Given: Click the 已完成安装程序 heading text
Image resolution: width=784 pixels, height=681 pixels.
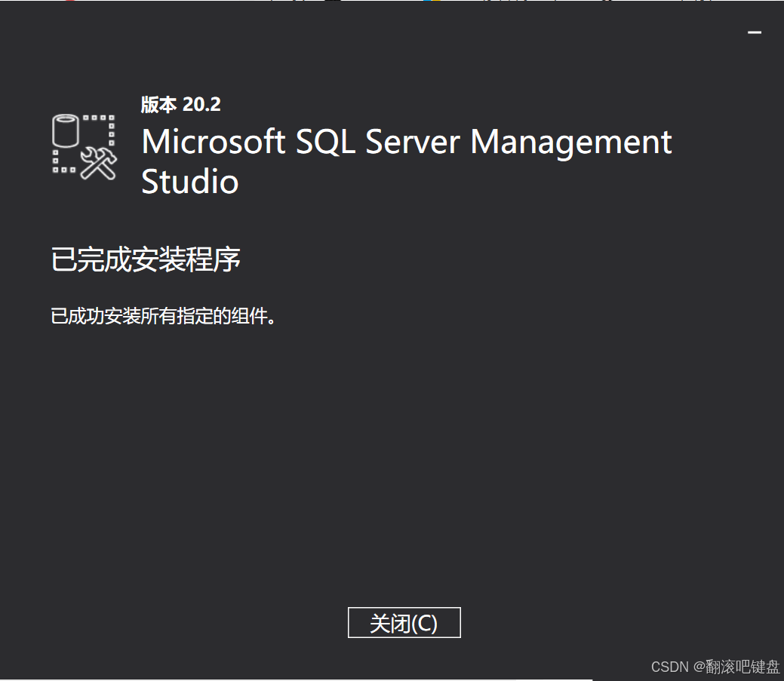Looking at the screenshot, I should [146, 259].
